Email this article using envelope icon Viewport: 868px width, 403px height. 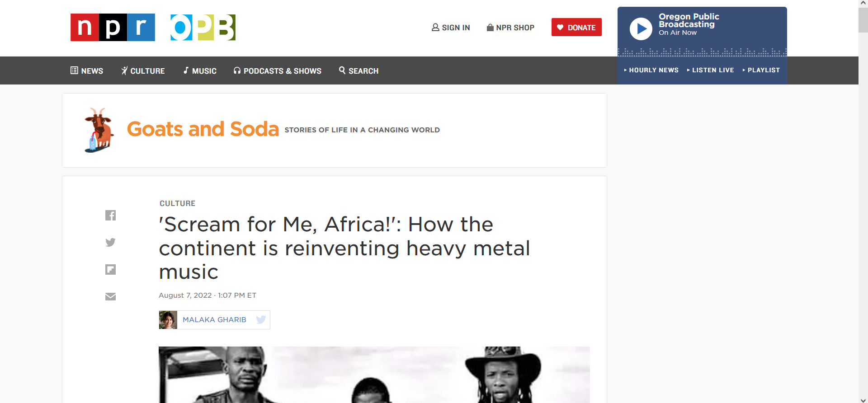click(x=110, y=297)
